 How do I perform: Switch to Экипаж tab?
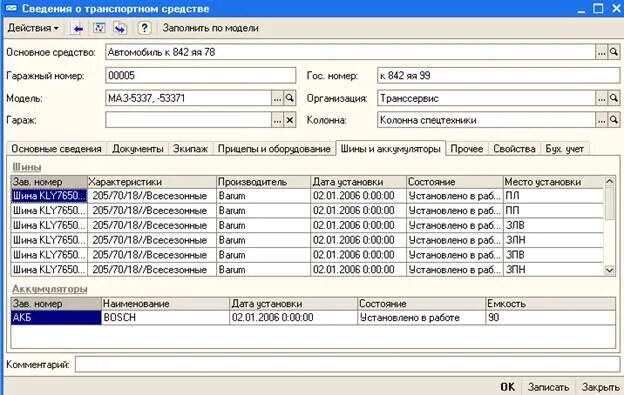click(x=190, y=149)
